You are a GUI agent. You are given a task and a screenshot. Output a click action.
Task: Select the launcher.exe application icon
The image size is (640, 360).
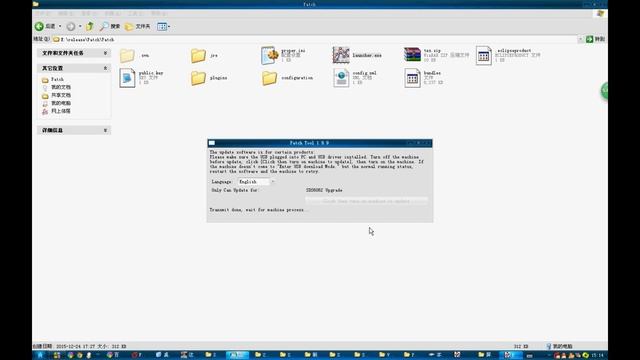[x=341, y=55]
